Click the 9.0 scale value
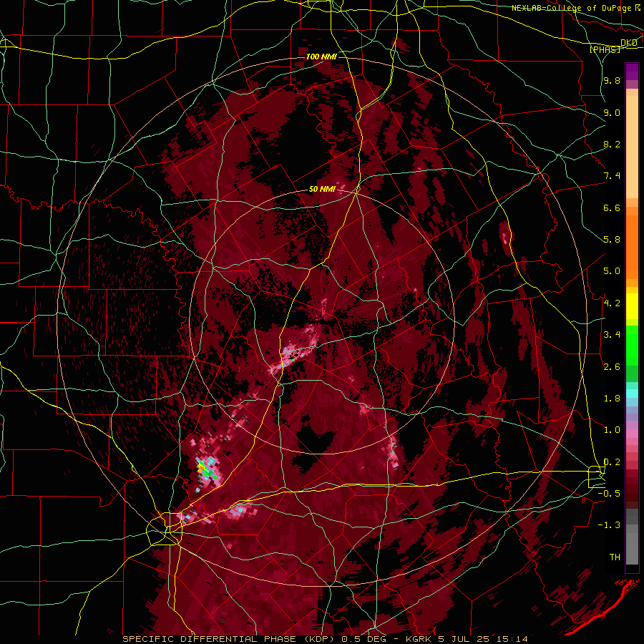The width and height of the screenshot is (644, 644). (x=612, y=112)
